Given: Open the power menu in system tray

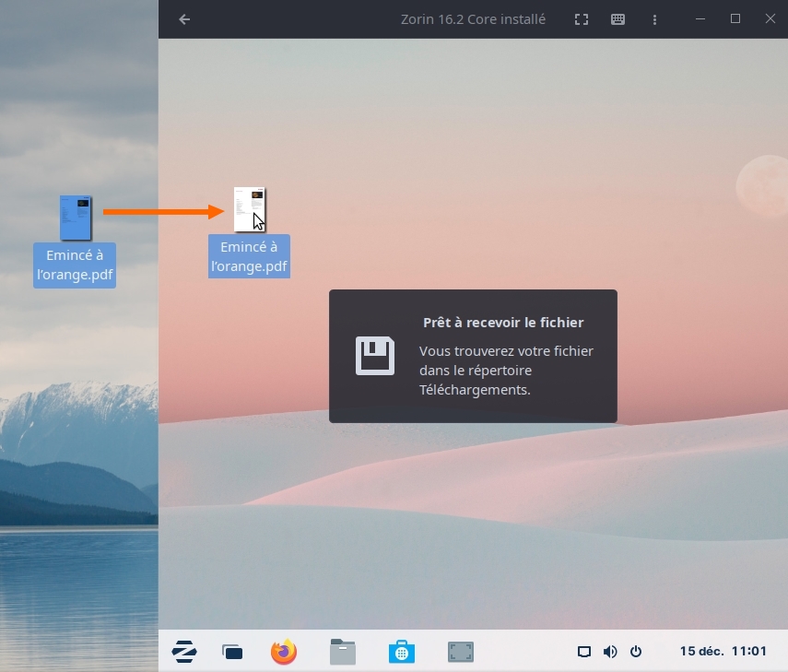Looking at the screenshot, I should (635, 652).
